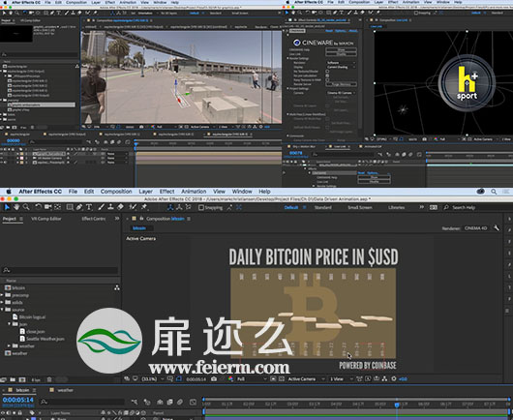This screenshot has width=513, height=420.
Task: Select the Selection arrow tool
Action: (x=7, y=207)
